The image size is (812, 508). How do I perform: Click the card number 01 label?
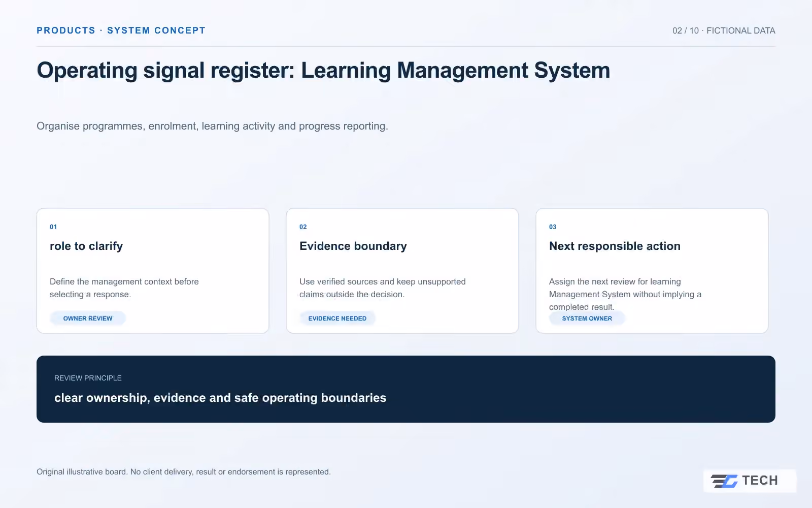[53, 227]
